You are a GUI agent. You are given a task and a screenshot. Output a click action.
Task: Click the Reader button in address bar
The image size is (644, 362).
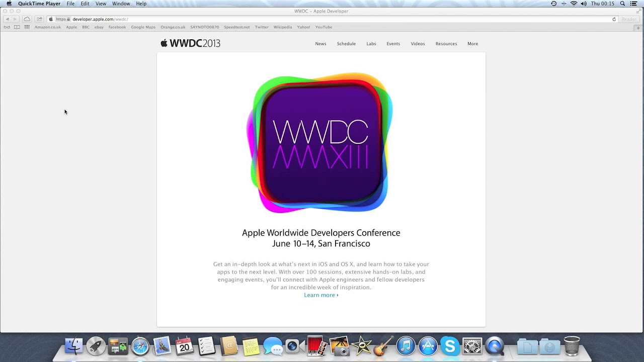[629, 19]
